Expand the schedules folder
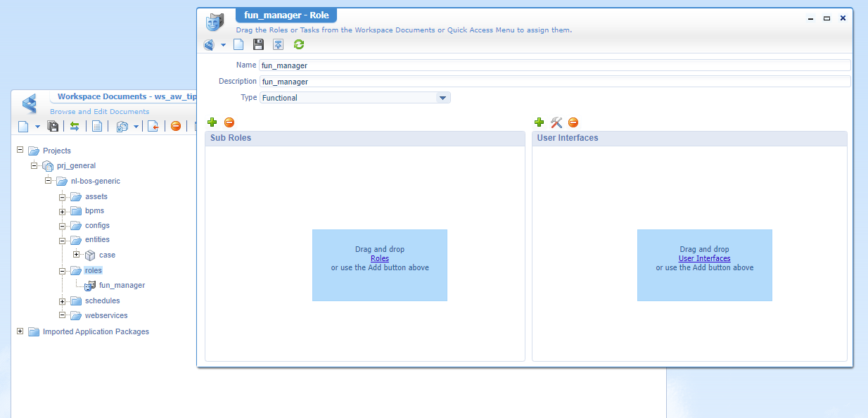 coord(63,301)
